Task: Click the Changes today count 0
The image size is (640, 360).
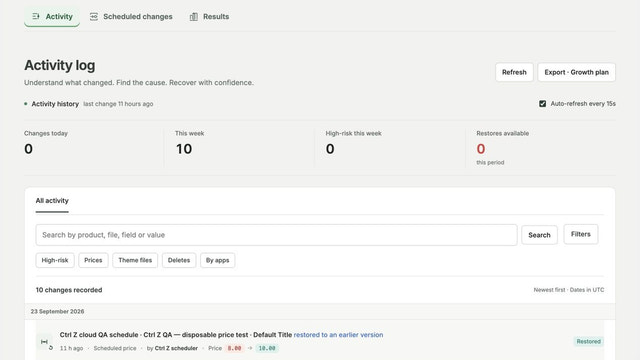Action: tap(29, 149)
